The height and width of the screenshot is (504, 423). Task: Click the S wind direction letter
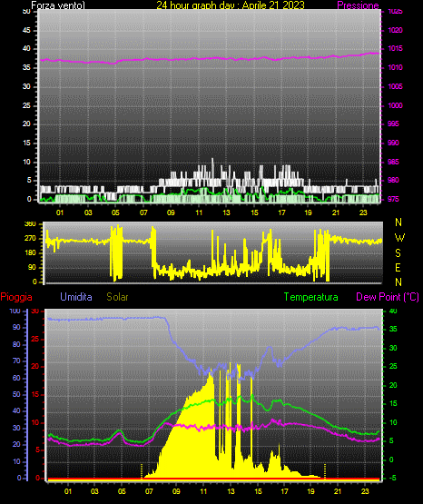coord(398,253)
